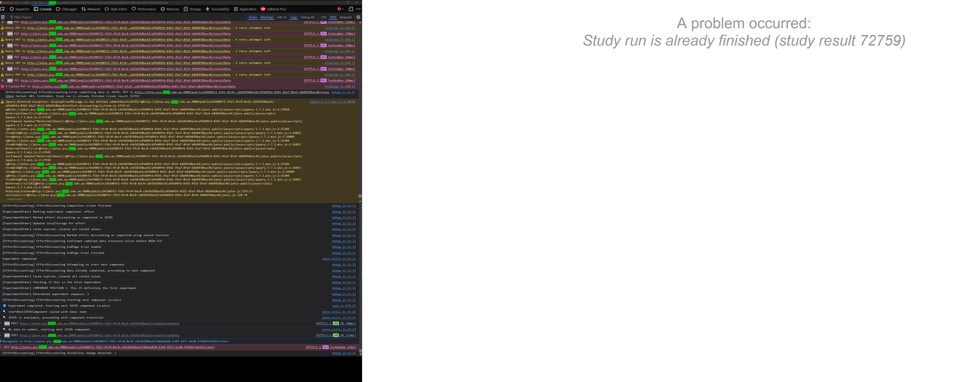Expand the Failed PUT error entry
Screen dimensions: 980x382
7,86
